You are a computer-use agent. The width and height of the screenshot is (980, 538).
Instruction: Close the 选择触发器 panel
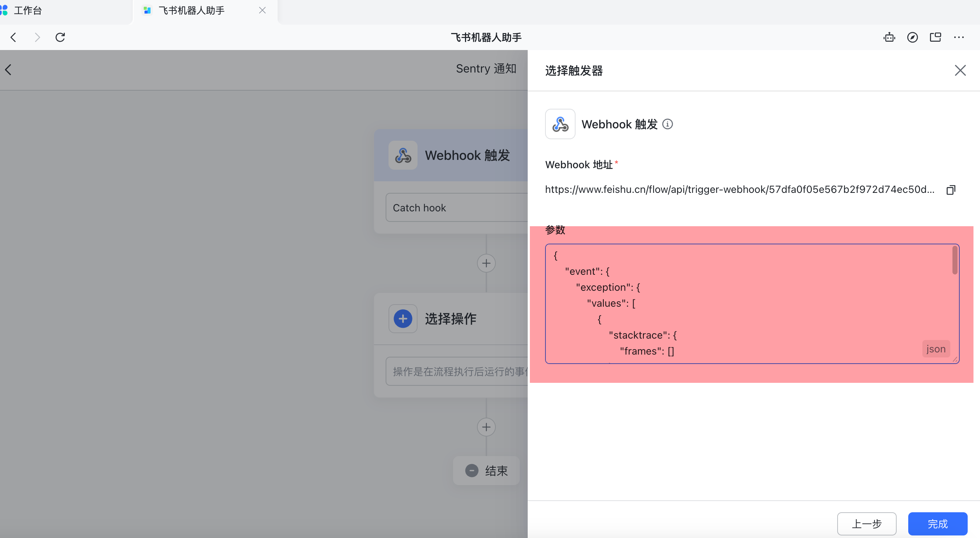[x=960, y=70]
